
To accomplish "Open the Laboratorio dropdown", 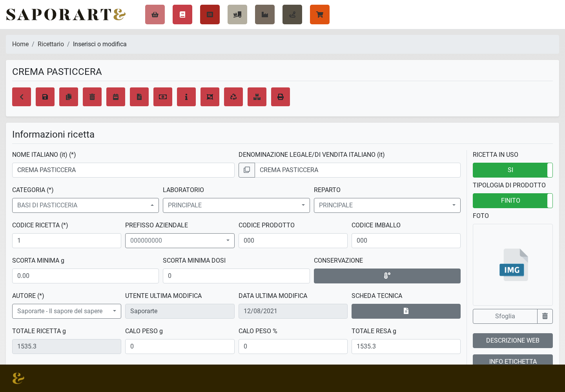I will (x=236, y=205).
